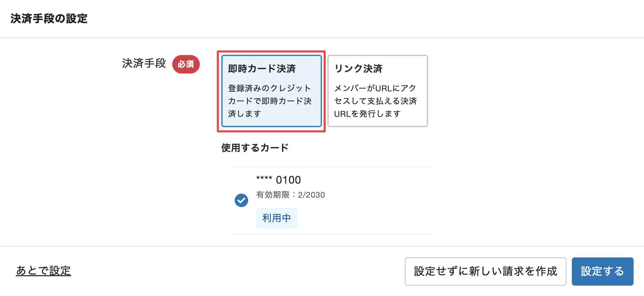
Task: Click the 決済手段 field label
Action: (143, 64)
